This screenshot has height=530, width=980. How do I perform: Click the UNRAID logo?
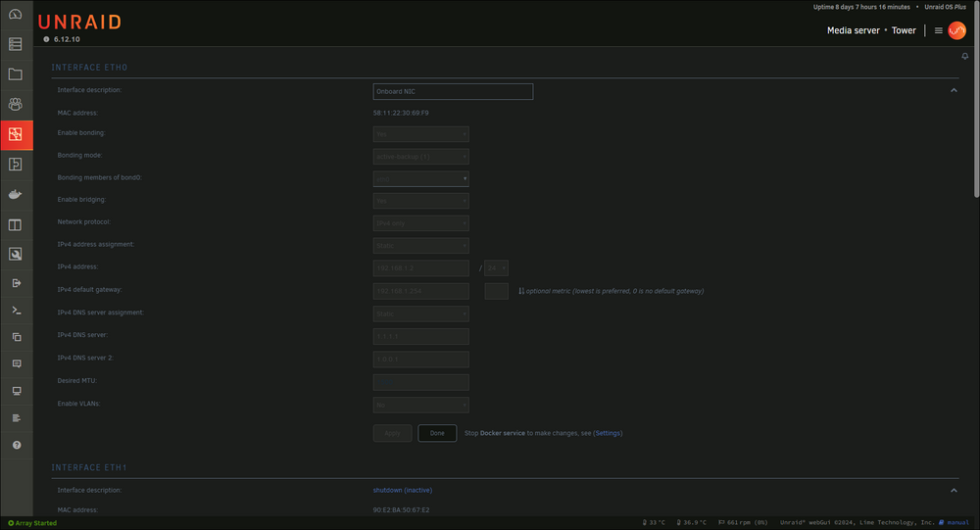point(80,22)
